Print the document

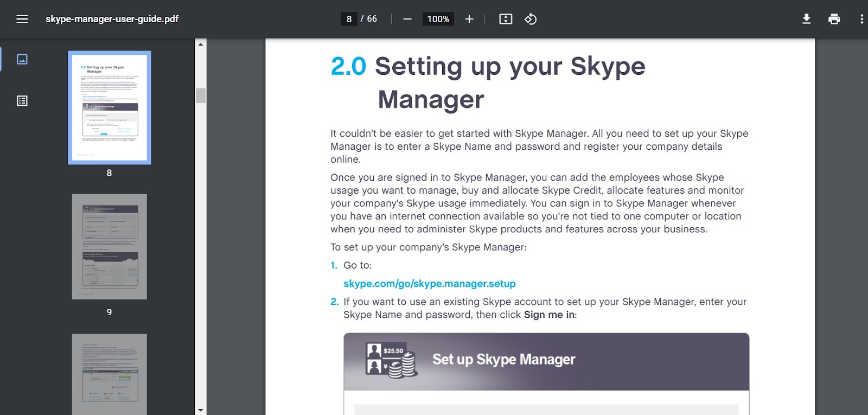pos(834,19)
